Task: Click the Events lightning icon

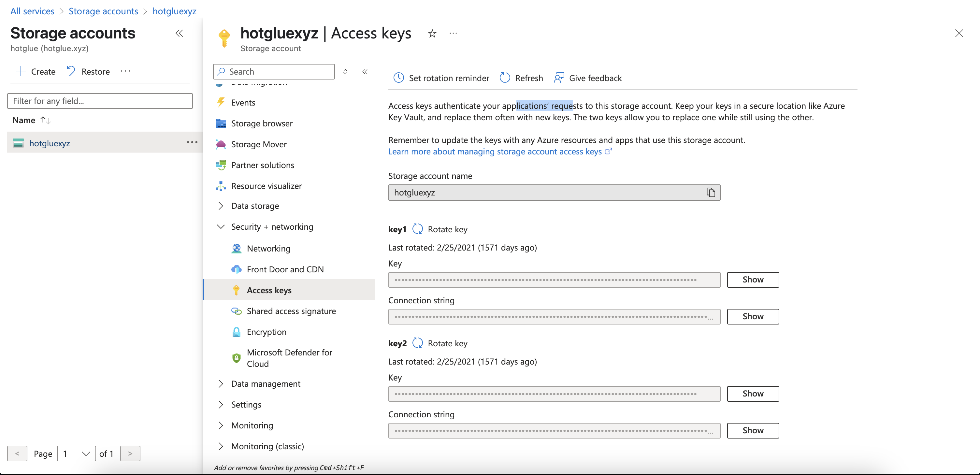Action: point(221,102)
